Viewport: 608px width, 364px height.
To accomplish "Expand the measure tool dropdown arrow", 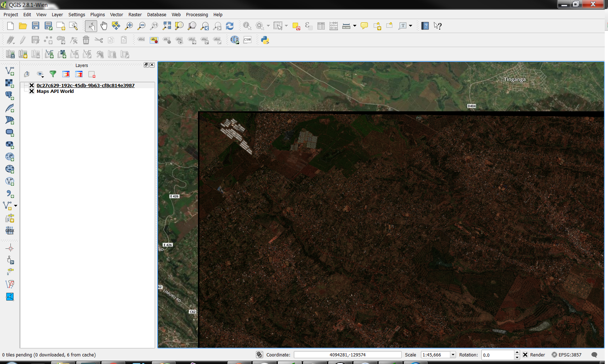I will pyautogui.click(x=355, y=26).
